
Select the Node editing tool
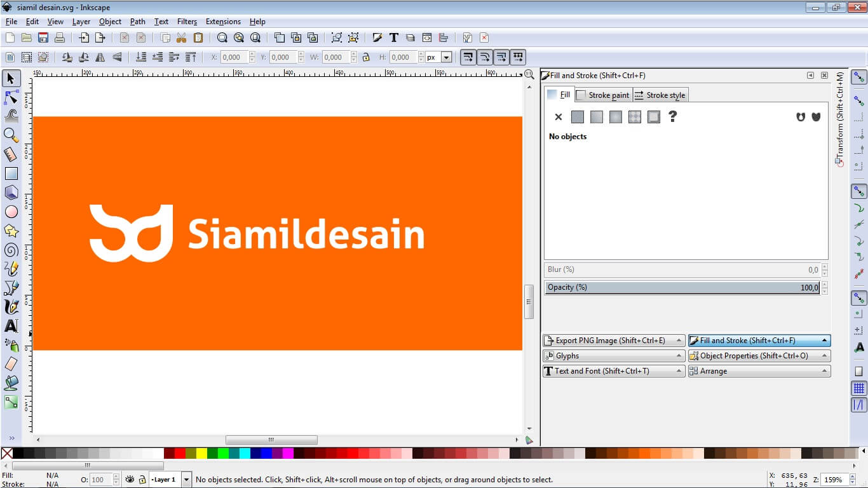click(11, 97)
